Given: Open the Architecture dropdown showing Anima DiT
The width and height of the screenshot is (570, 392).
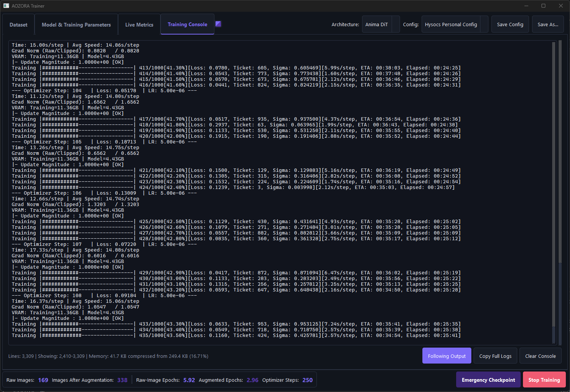Looking at the screenshot, I should 381,24.
